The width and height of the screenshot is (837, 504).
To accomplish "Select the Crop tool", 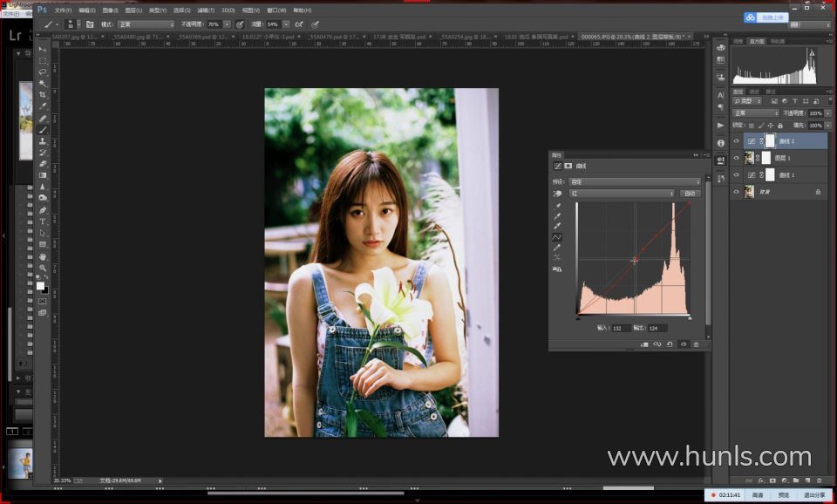I will pos(43,94).
